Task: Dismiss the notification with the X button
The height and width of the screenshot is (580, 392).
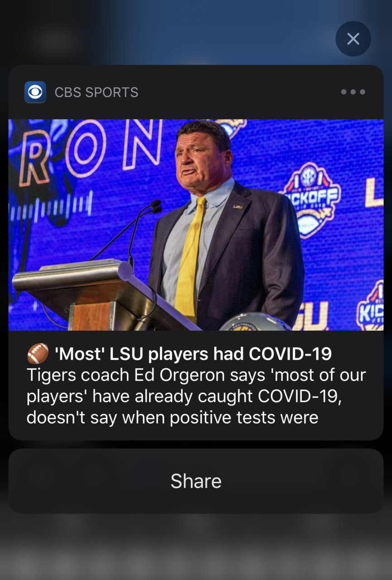Action: point(353,39)
